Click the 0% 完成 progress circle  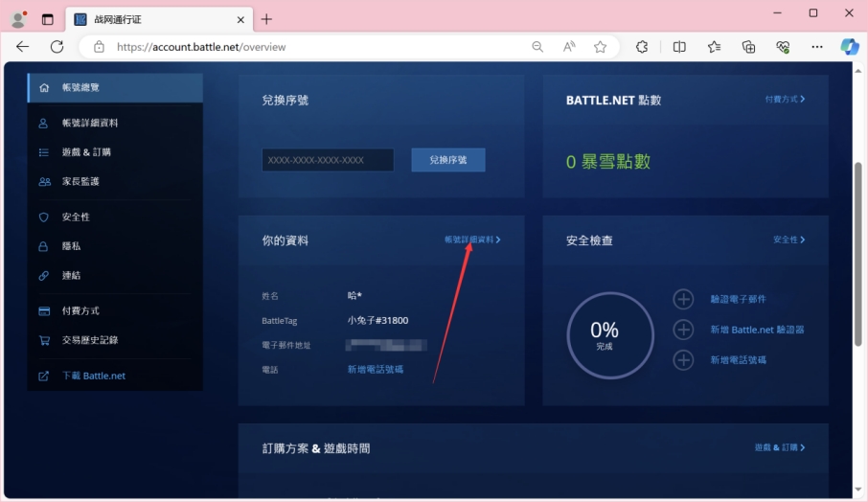pyautogui.click(x=610, y=335)
